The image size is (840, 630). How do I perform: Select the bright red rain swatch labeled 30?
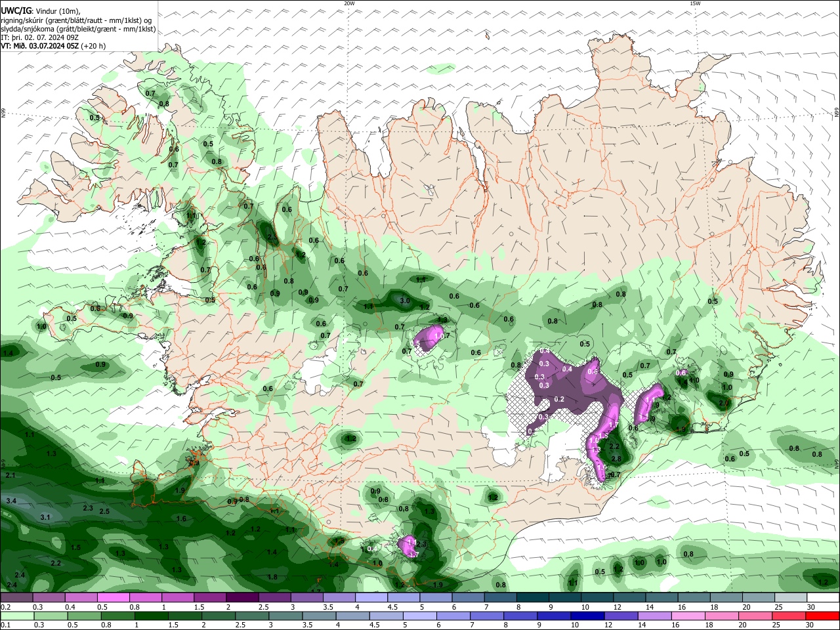pyautogui.click(x=822, y=616)
